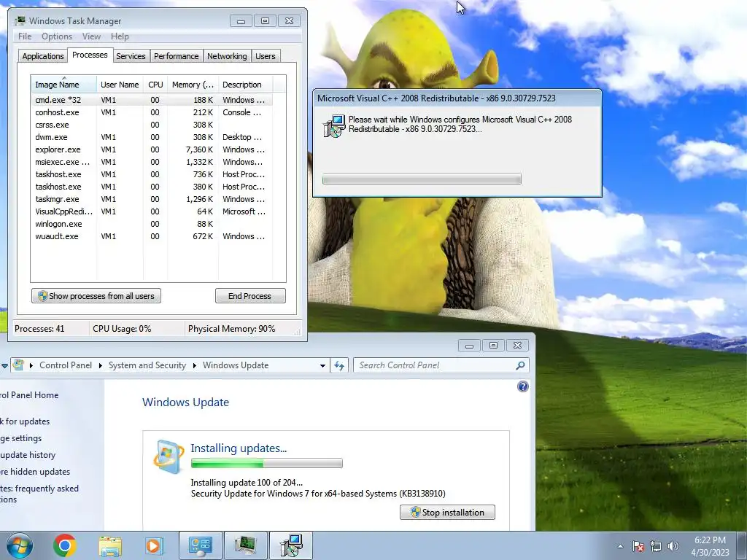Open Control Panel Home link
Image resolution: width=747 pixels, height=560 pixels.
click(x=29, y=394)
